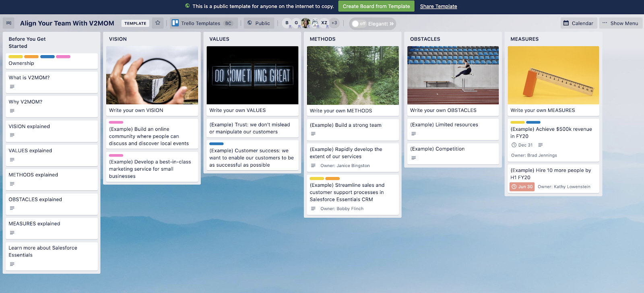This screenshot has width=644, height=293.
Task: Click the yellow label on Ownership card
Action: [16, 57]
